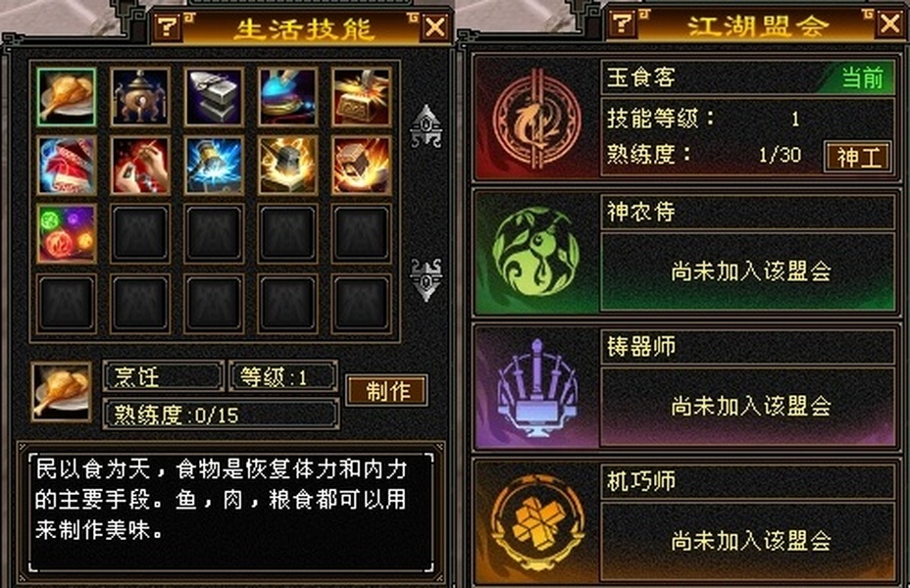Select the 机巧师 guild emblem
This screenshot has height=588, width=910.
coord(536,522)
